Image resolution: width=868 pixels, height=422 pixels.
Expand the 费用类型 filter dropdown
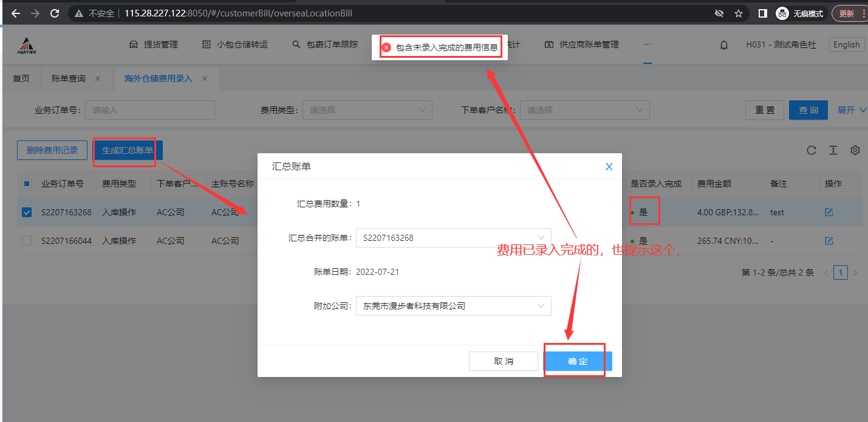[367, 110]
